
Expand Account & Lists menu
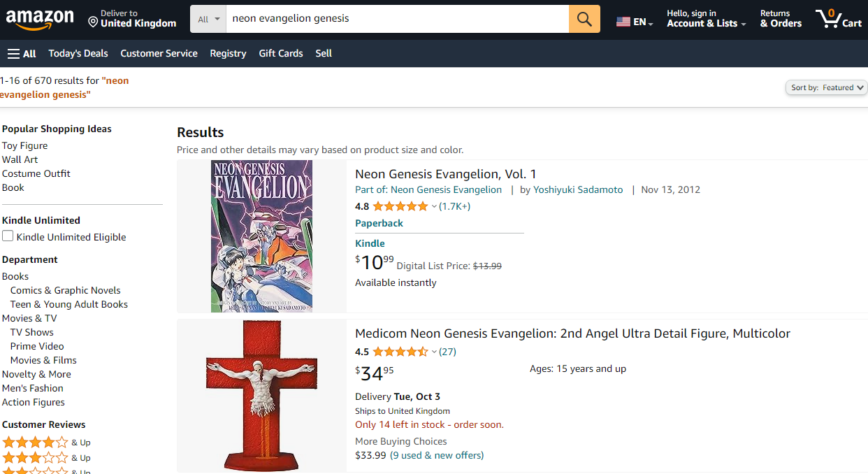706,23
